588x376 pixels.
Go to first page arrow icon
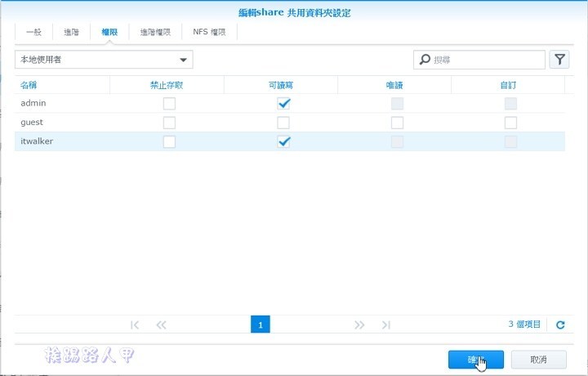point(135,325)
